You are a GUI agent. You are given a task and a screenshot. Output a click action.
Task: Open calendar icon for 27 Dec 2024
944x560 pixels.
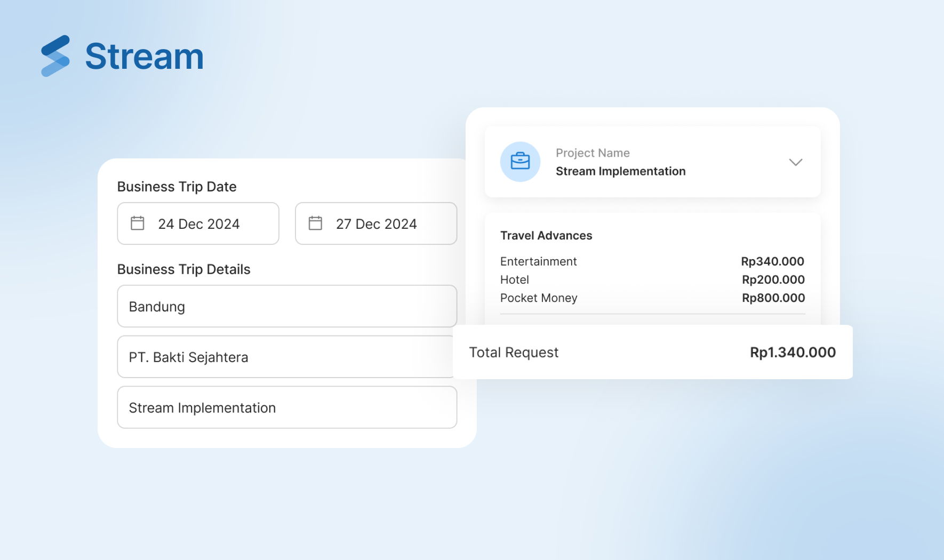315,223
